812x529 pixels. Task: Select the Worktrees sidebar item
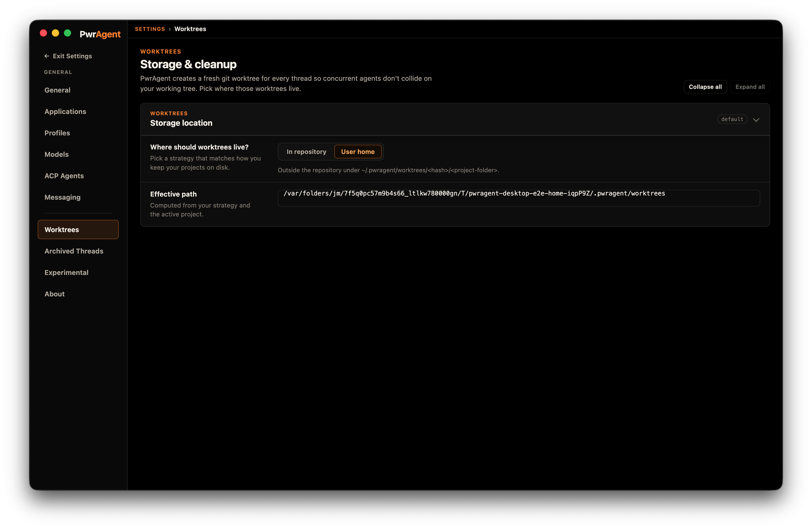[x=78, y=229]
